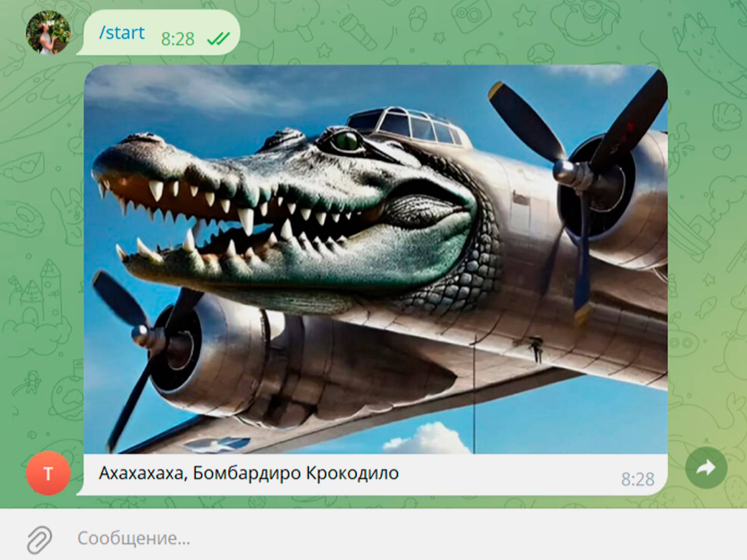Click the paperclip attach file icon

click(40, 539)
